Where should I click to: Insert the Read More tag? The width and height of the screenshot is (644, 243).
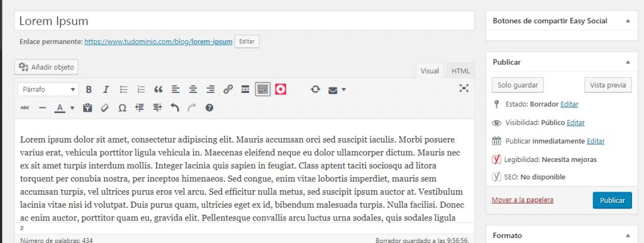[x=245, y=89]
